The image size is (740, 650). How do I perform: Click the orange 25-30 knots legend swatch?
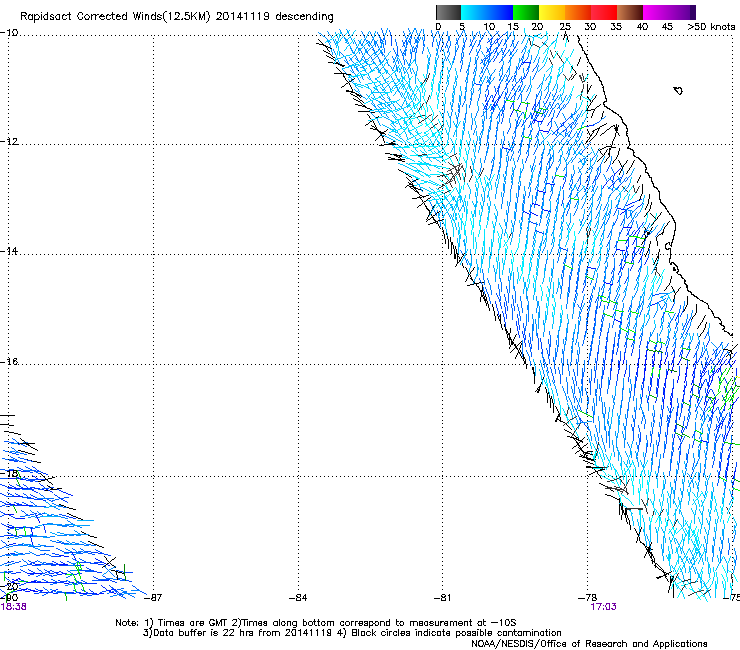578,12
